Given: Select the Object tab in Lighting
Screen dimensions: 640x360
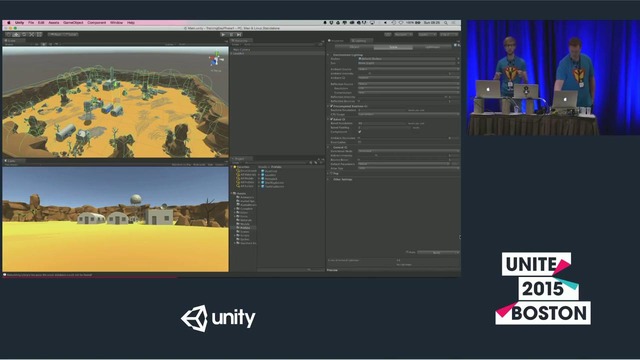Looking at the screenshot, I should (354, 47).
